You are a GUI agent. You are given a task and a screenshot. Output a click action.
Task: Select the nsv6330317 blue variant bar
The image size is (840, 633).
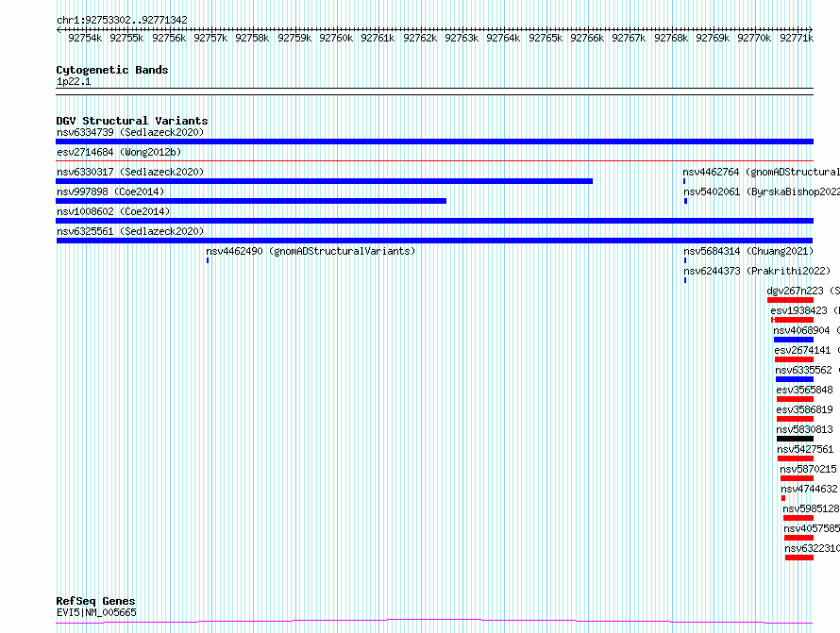(x=324, y=181)
